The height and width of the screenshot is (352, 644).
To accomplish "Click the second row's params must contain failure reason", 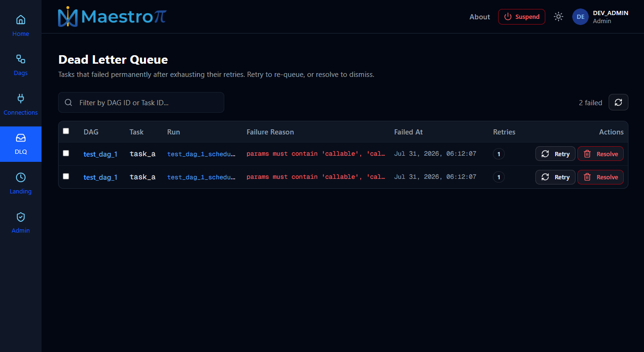I will [x=316, y=177].
